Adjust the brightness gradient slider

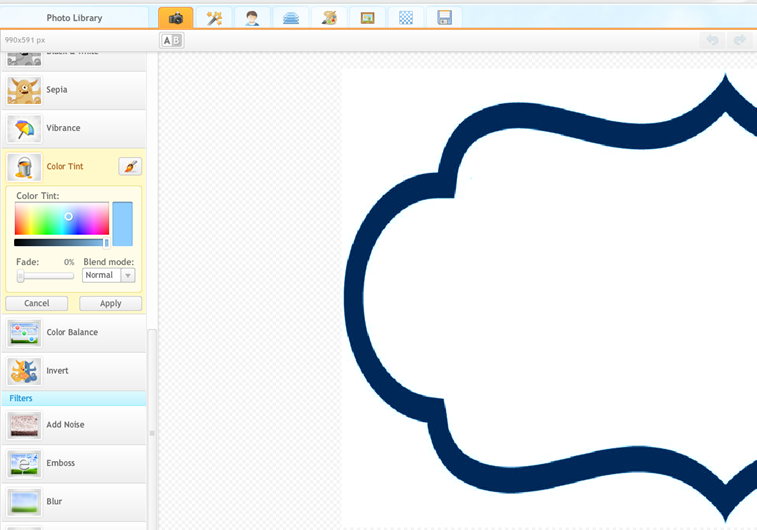pos(61,242)
